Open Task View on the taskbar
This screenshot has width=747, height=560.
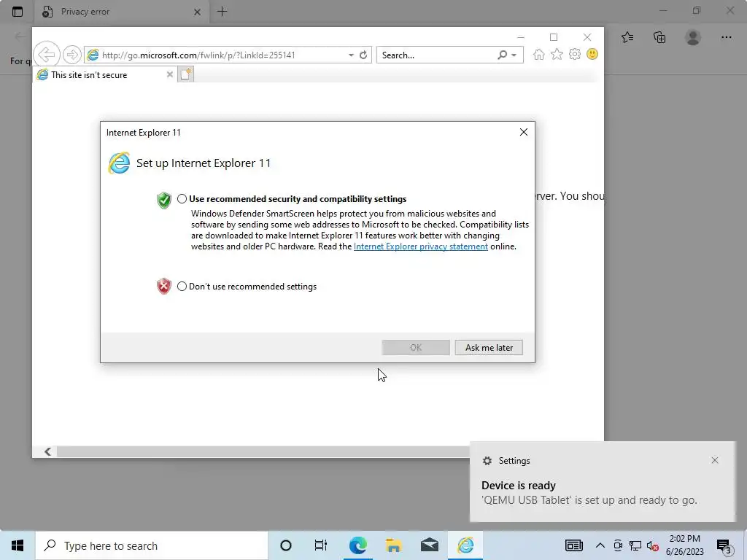[x=321, y=545]
